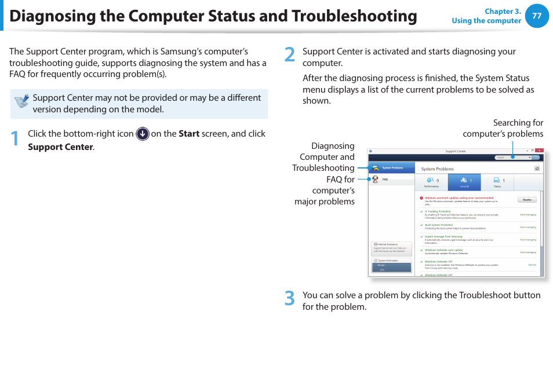
Task: Click the green check beside Urgent message from Samsung
Action: 421,237
